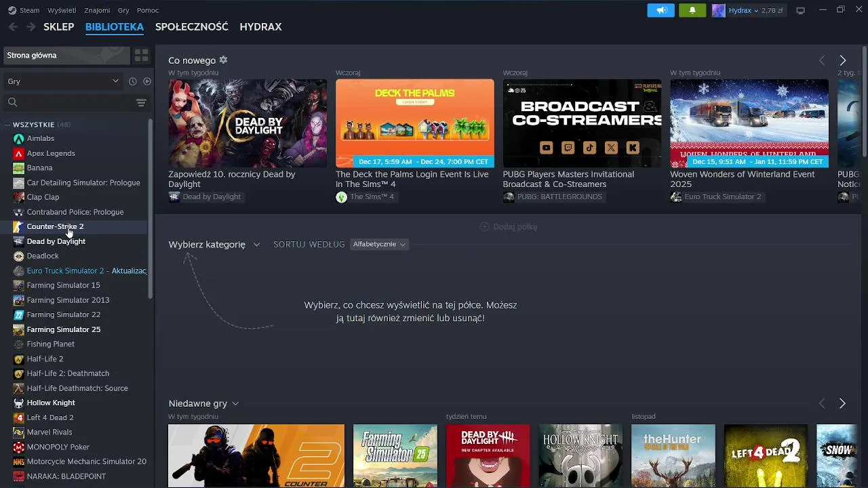The image size is (868, 488).
Task: Open the Wyświetl menu
Action: tap(62, 10)
